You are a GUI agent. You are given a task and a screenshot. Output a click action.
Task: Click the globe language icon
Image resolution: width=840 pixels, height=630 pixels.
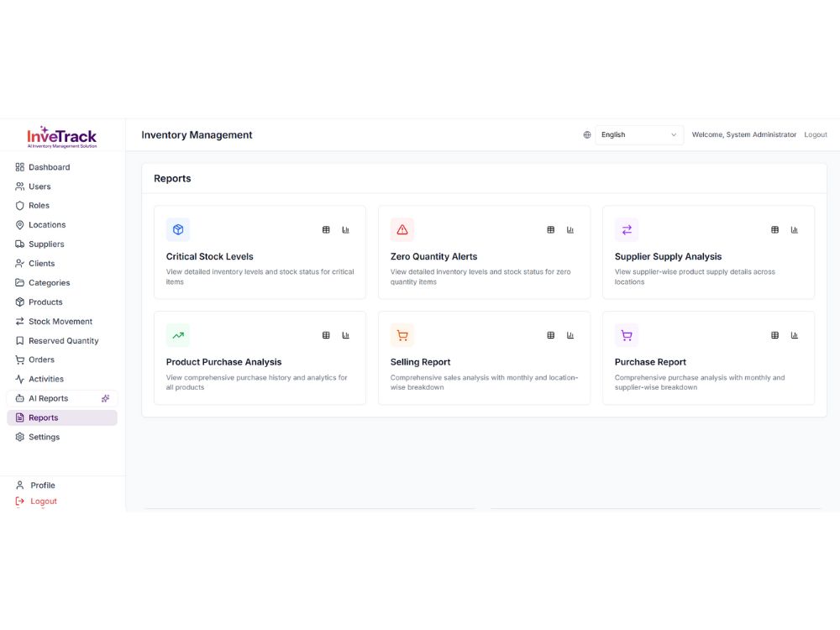[x=587, y=135]
